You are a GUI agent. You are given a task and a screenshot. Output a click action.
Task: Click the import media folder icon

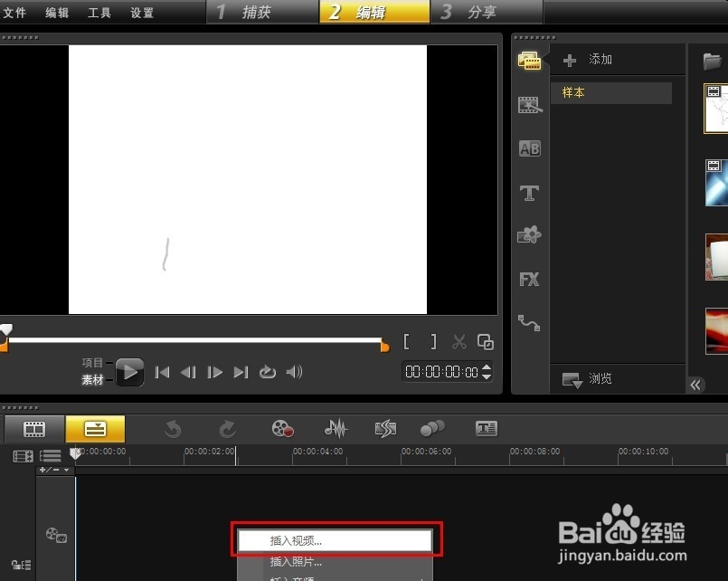tap(713, 61)
